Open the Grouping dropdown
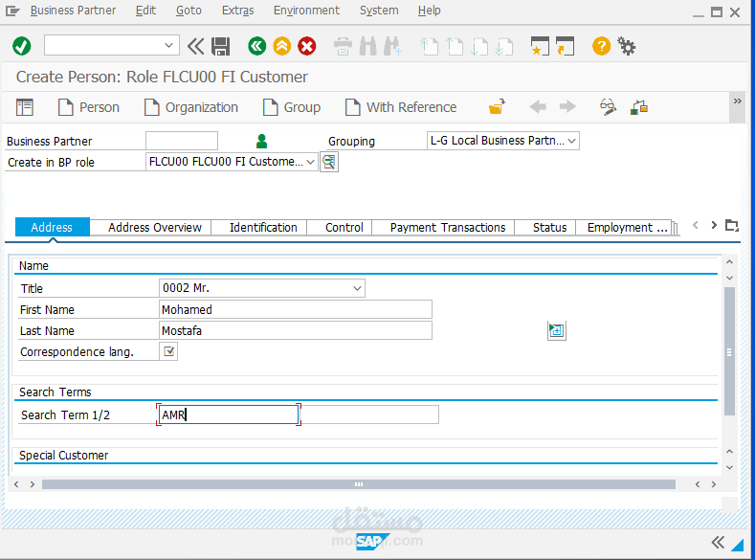The image size is (755, 560). pyautogui.click(x=571, y=141)
